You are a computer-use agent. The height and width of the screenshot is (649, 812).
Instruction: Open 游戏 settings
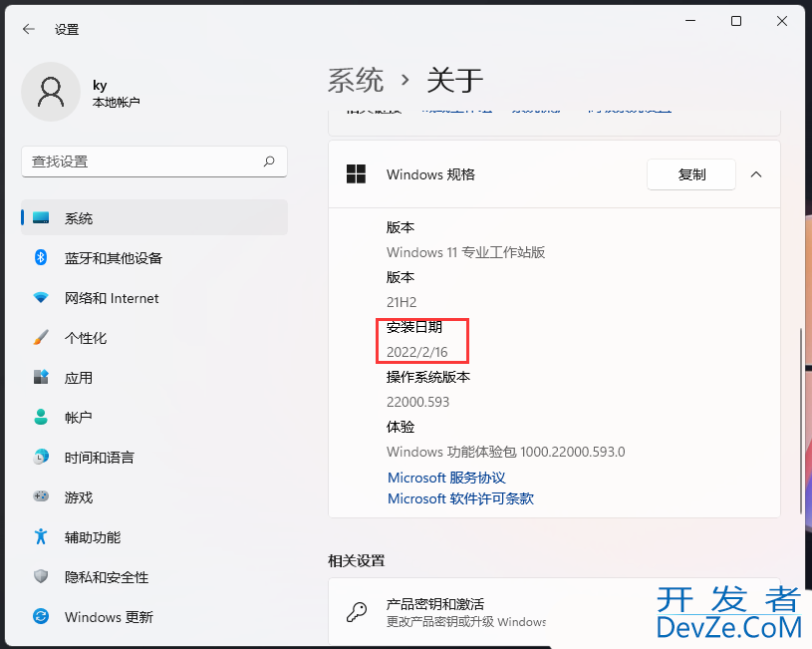tap(154, 497)
